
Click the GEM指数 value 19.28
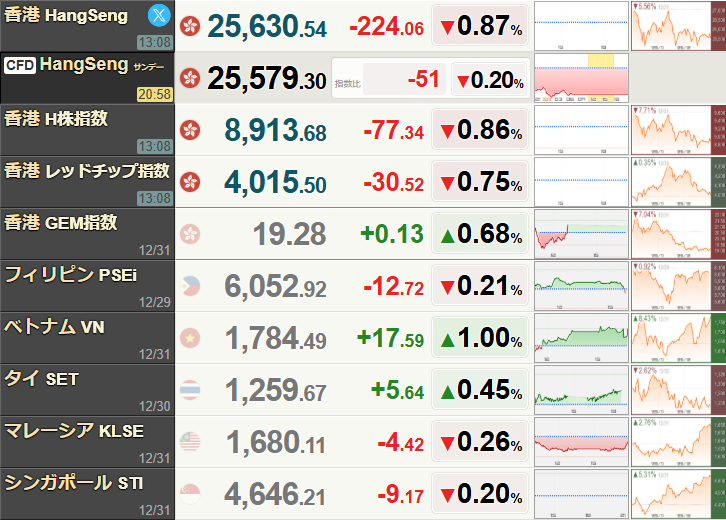click(290, 234)
